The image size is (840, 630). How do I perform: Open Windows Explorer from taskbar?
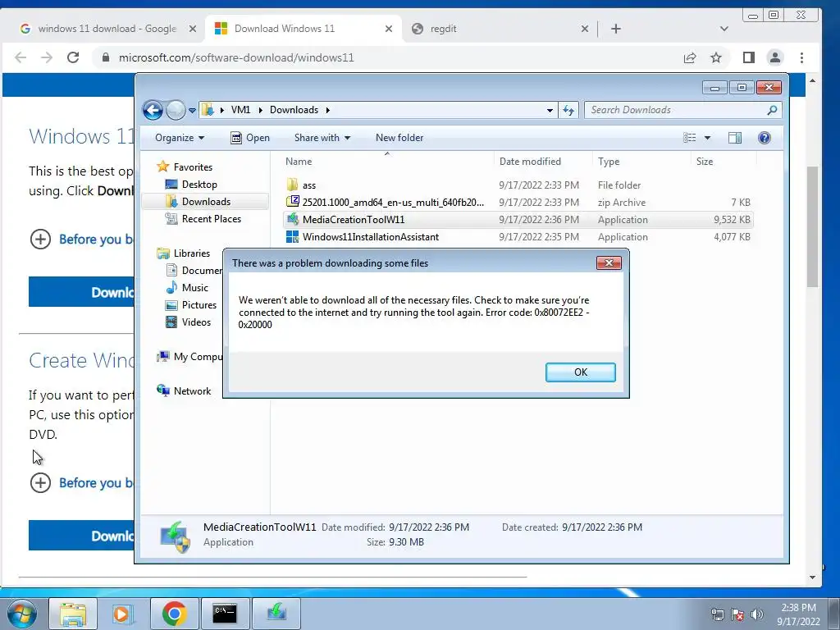point(73,614)
